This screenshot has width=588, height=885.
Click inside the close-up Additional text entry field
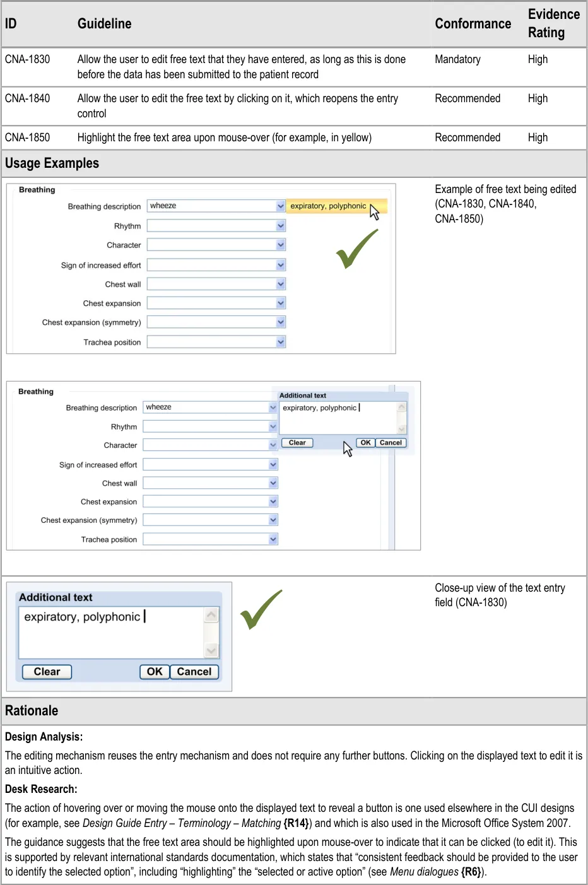pos(110,633)
